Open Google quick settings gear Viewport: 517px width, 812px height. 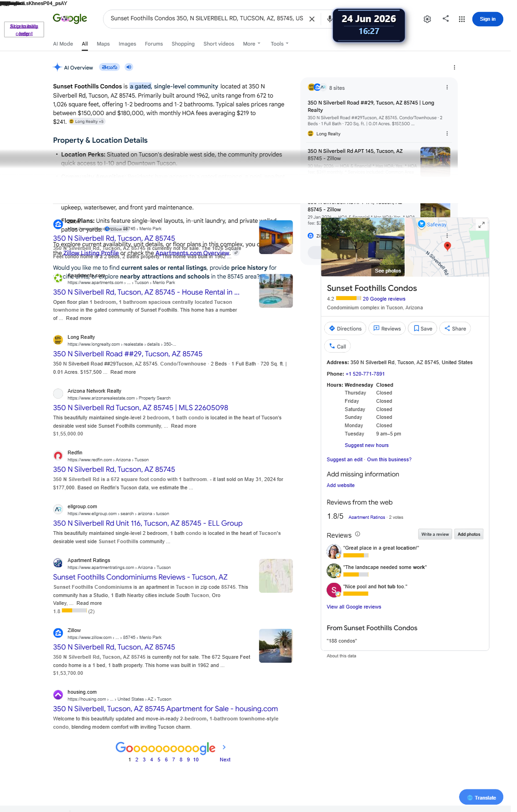tap(427, 19)
